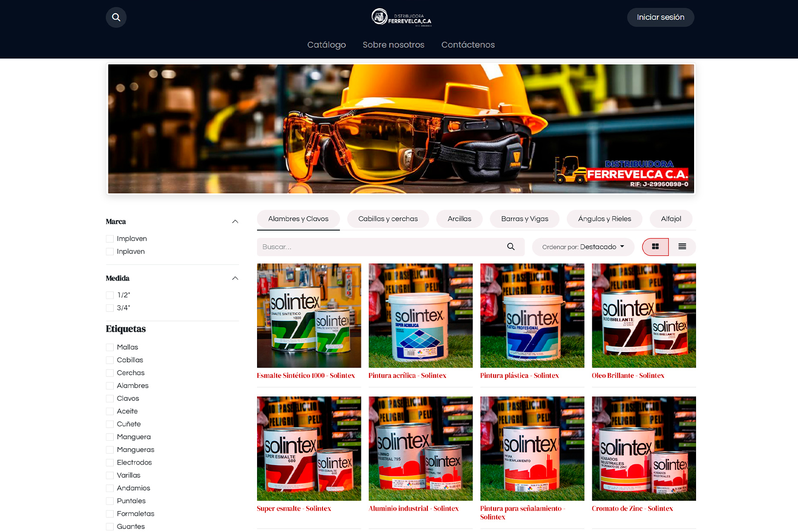Open the search magnifier in header

click(116, 18)
